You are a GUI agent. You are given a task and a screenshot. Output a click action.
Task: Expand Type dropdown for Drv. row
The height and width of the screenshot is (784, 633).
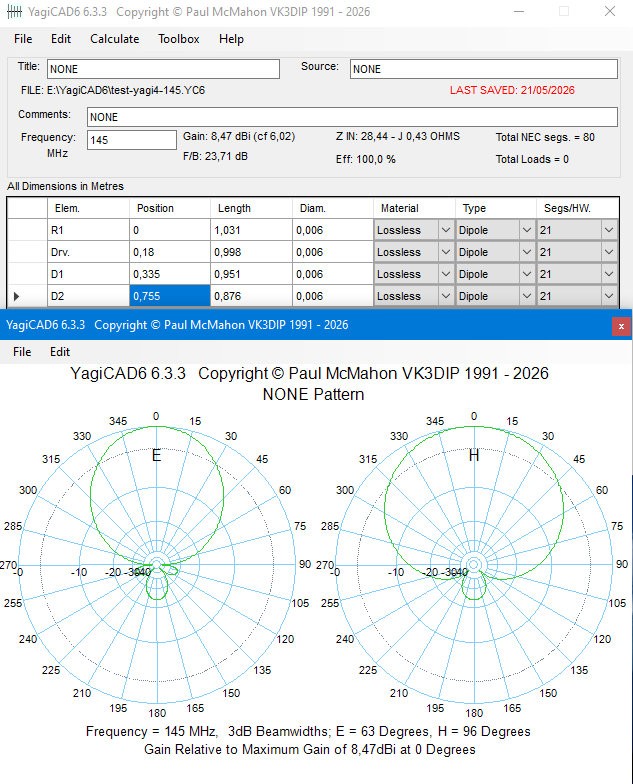point(526,252)
